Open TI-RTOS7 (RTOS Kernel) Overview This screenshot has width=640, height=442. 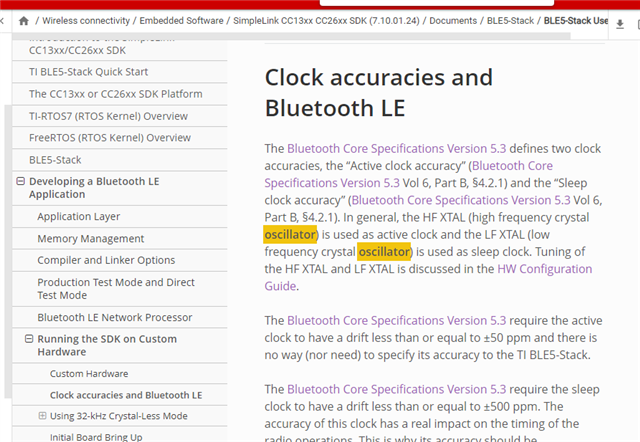pos(108,116)
